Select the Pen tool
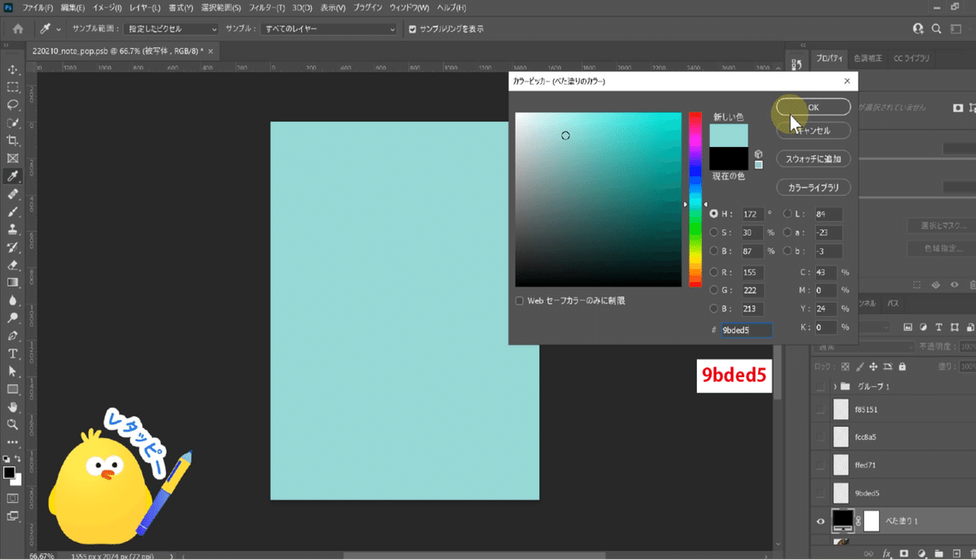 (x=13, y=336)
